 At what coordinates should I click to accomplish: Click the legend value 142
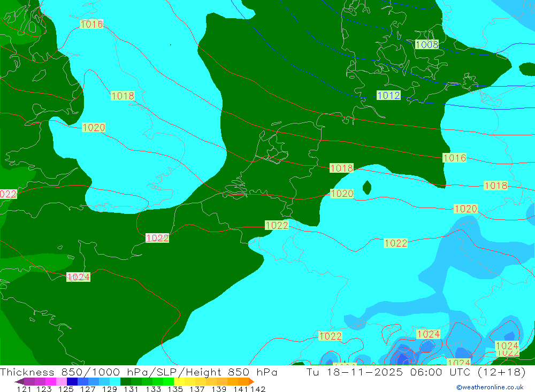(258, 389)
